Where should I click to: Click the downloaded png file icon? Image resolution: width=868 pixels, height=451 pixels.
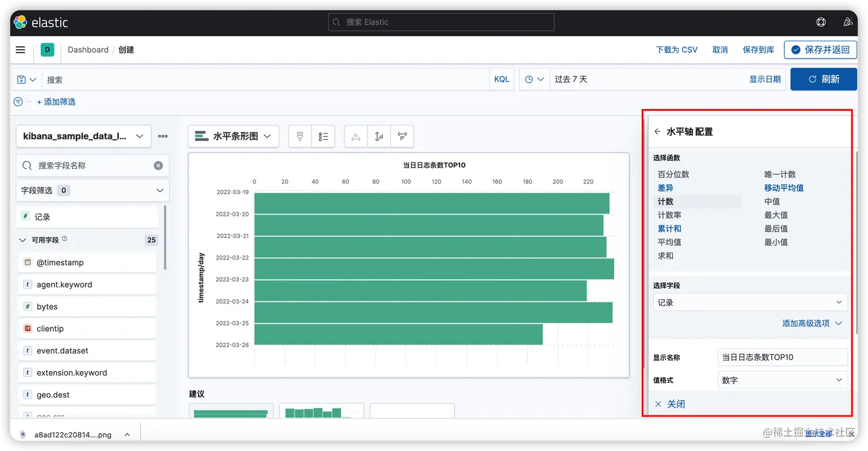point(23,434)
